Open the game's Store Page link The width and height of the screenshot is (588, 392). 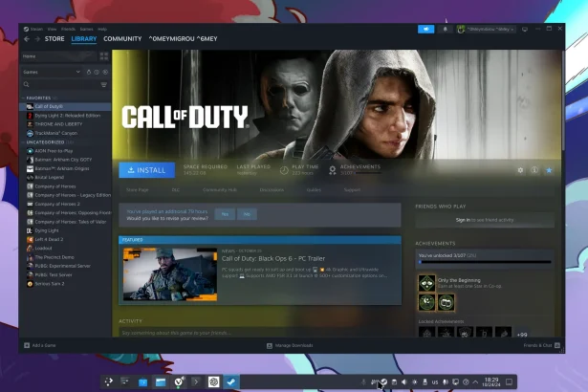[x=138, y=190]
